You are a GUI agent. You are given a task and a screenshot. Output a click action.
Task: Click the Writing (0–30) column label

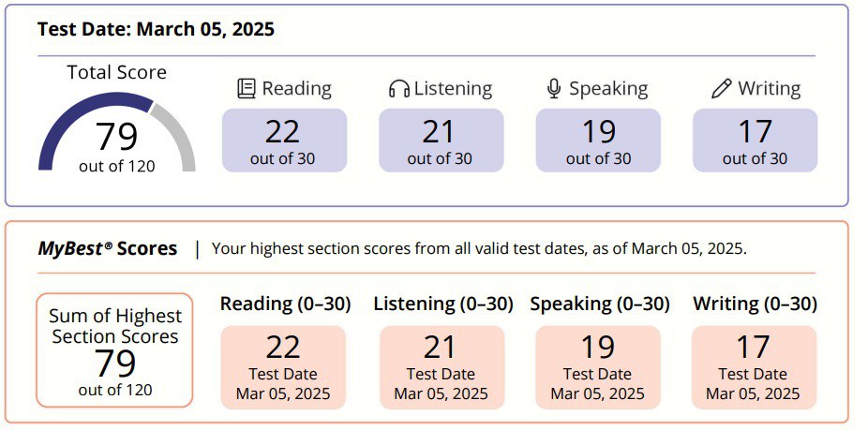click(756, 304)
